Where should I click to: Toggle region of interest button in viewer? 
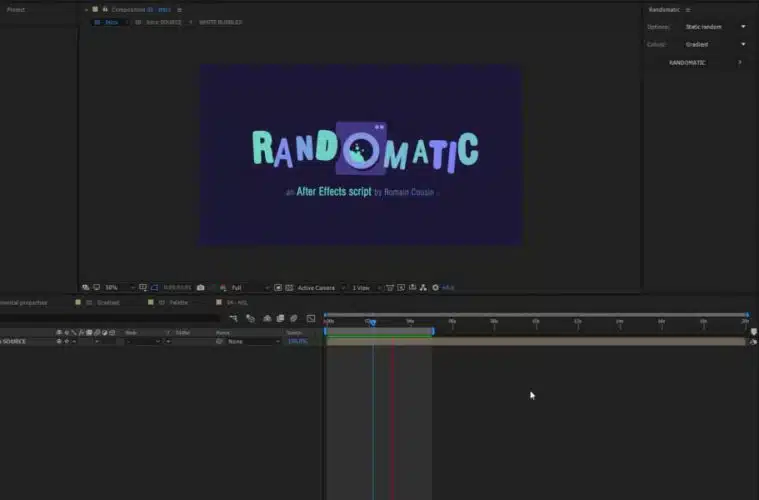pos(277,288)
